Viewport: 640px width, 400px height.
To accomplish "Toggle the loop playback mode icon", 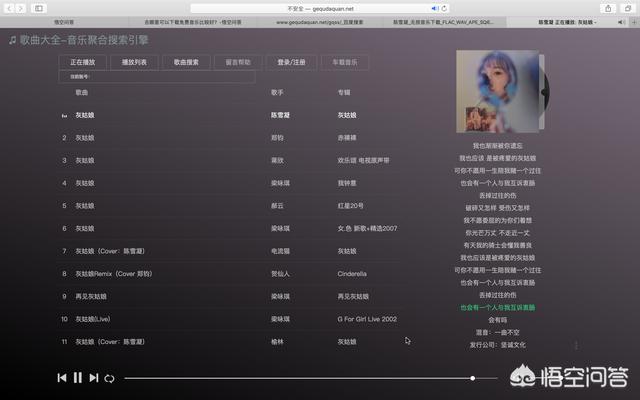I will click(110, 378).
